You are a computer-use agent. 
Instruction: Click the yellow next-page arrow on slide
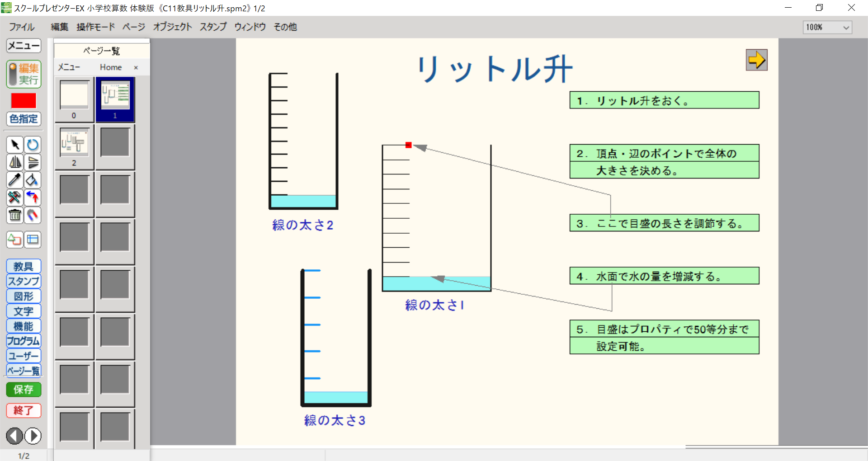pos(756,60)
